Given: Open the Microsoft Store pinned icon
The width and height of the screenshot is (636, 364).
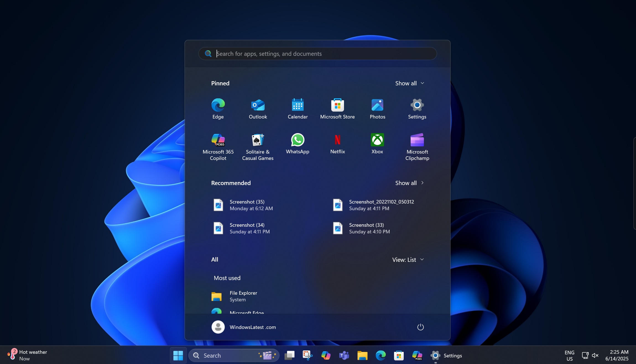Looking at the screenshot, I should pos(337,109).
